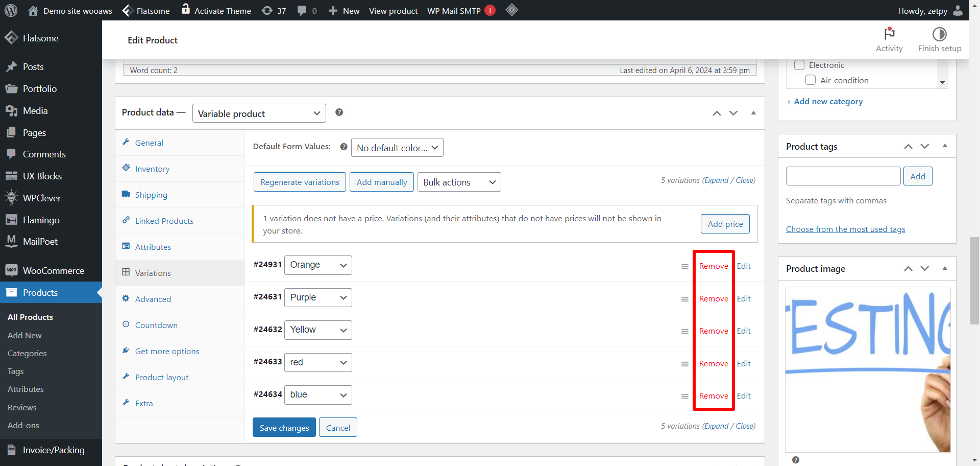This screenshot has height=466, width=980.
Task: Click the Add price button
Action: pyautogui.click(x=725, y=224)
